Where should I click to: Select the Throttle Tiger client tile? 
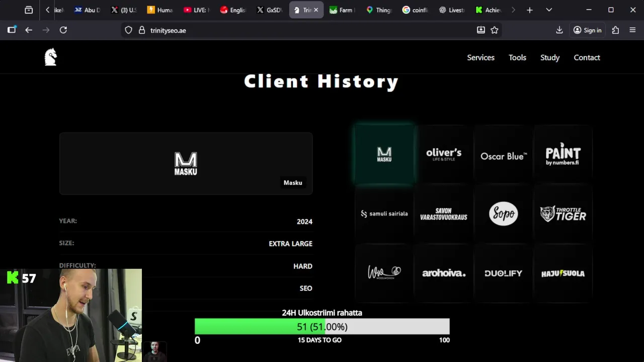[x=563, y=214]
